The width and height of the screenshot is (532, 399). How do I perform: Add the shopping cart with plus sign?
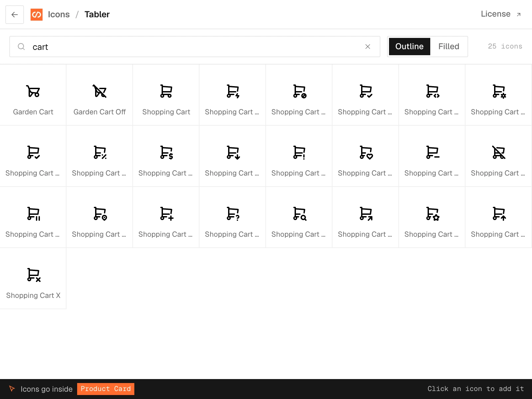click(x=166, y=217)
